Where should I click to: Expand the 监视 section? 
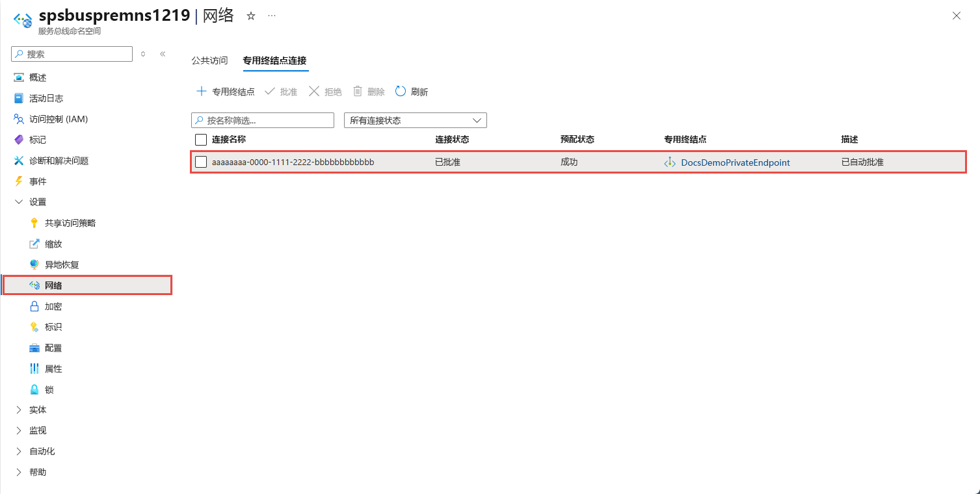(x=18, y=431)
